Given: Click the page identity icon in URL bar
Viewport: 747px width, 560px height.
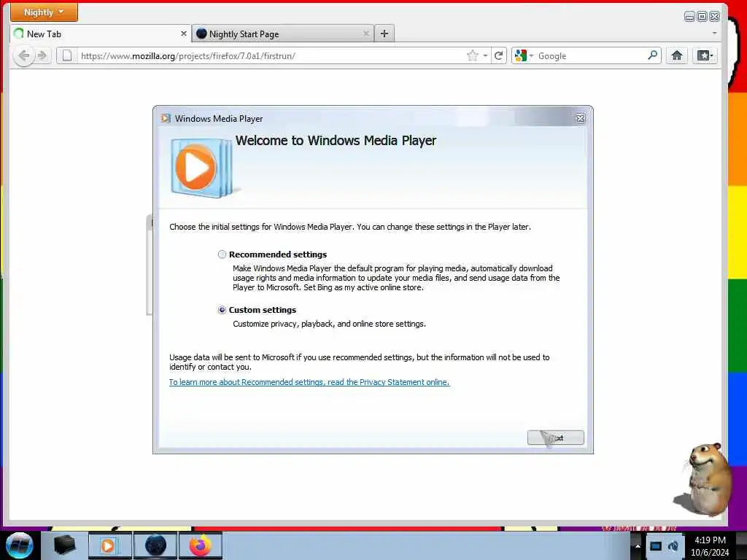Looking at the screenshot, I should click(x=67, y=55).
